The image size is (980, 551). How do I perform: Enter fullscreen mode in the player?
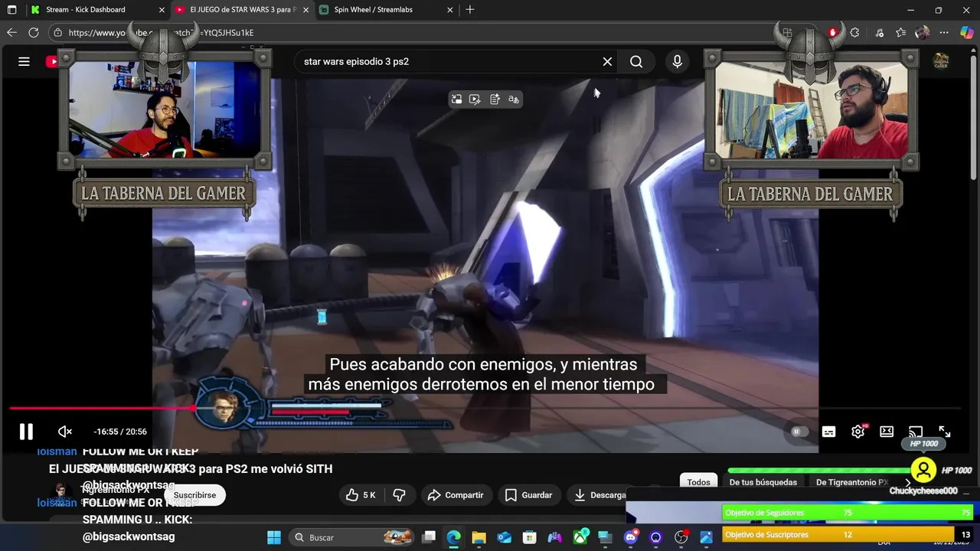945,432
